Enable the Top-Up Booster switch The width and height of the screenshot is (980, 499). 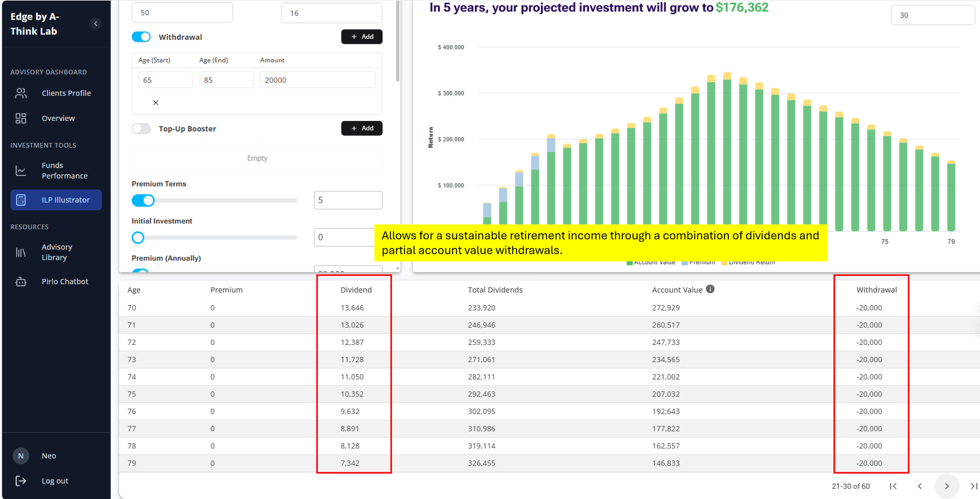141,129
